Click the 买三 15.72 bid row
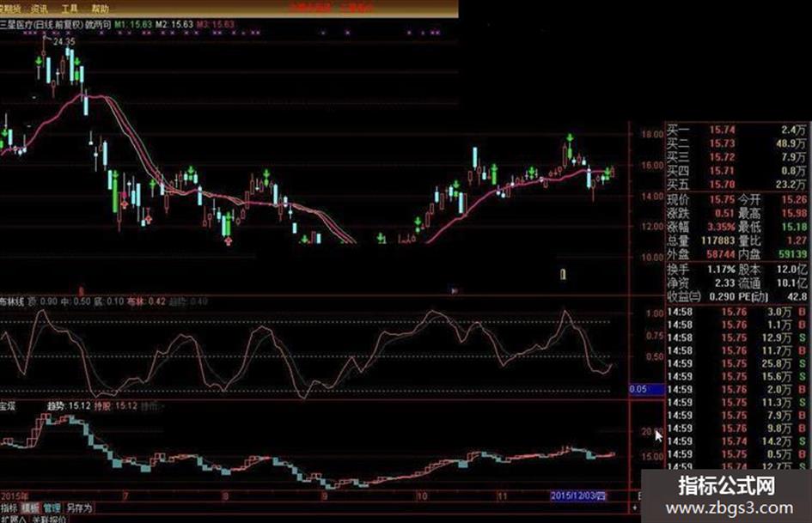812x523 pixels. (x=736, y=157)
